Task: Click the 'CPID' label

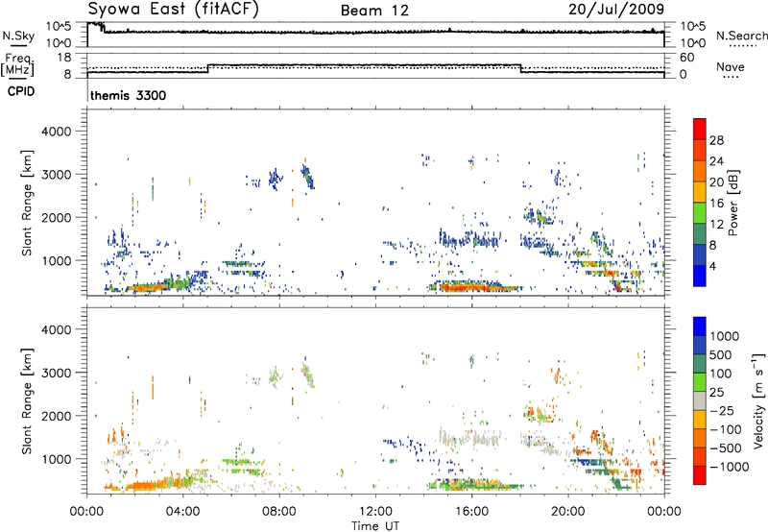Action: click(21, 91)
